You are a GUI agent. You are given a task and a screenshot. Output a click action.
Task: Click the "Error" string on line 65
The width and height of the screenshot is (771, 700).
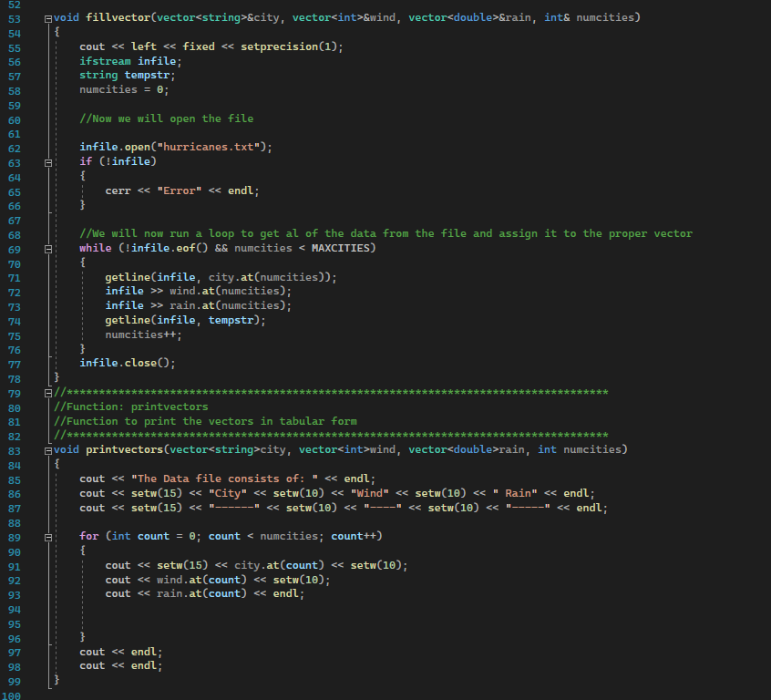[180, 190]
